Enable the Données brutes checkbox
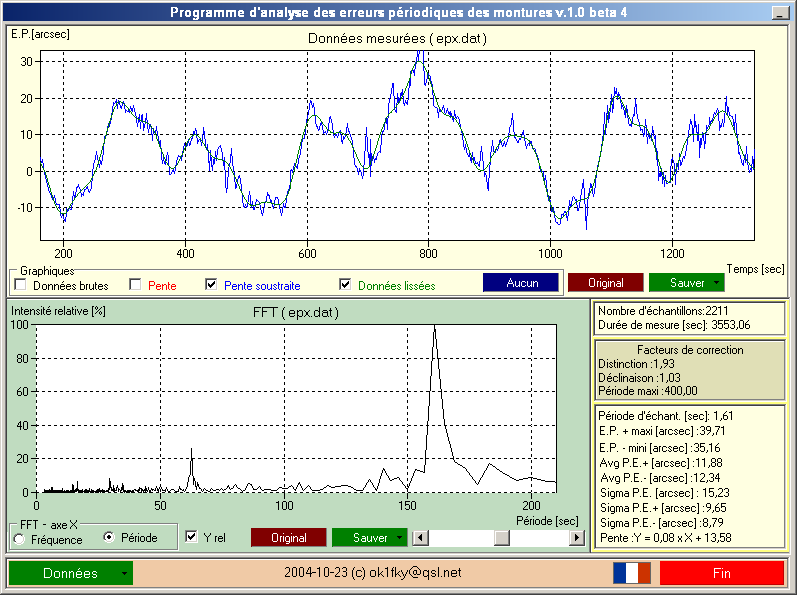 point(20,285)
